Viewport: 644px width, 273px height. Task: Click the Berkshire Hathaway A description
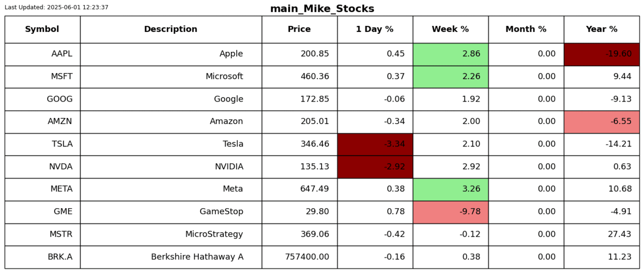pos(197,257)
